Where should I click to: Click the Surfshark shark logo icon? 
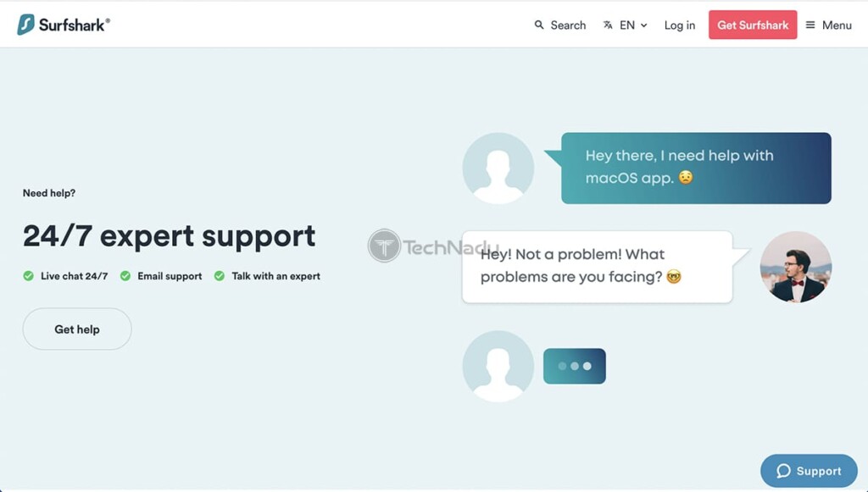click(x=25, y=25)
